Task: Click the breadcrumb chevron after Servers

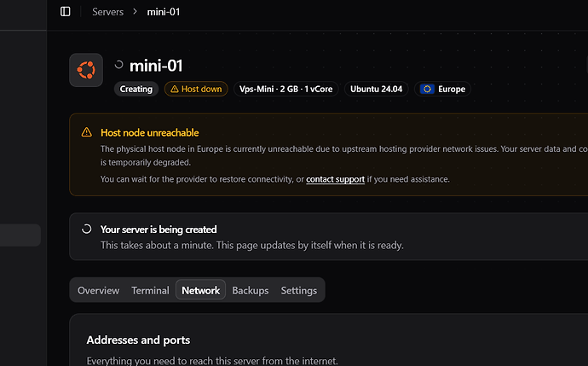Action: coord(135,12)
